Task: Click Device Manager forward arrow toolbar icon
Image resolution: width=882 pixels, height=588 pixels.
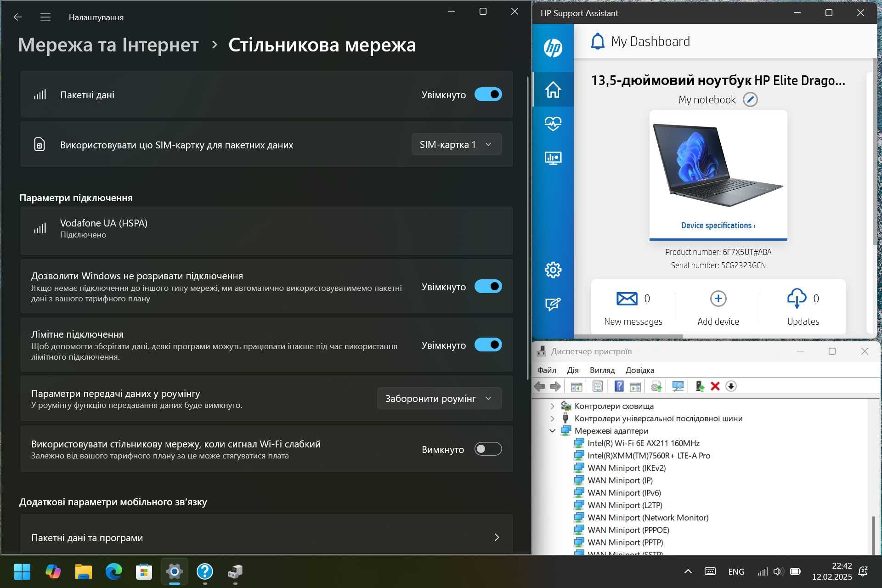Action: (555, 386)
